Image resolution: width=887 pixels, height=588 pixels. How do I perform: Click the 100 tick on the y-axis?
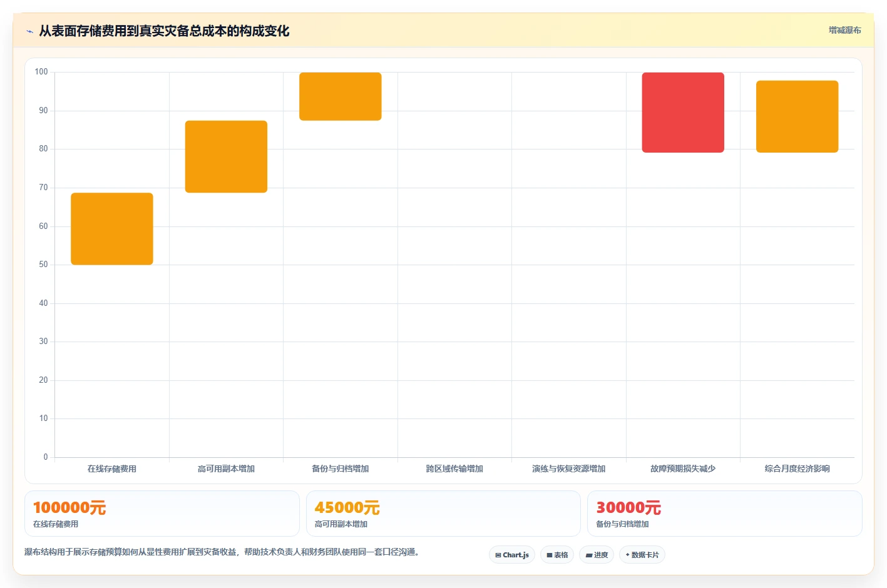[41, 72]
